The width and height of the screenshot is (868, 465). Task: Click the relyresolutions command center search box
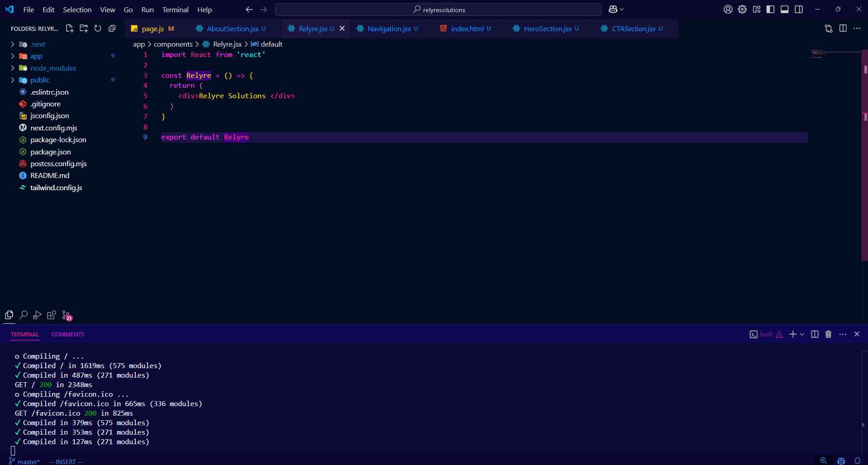tap(438, 10)
